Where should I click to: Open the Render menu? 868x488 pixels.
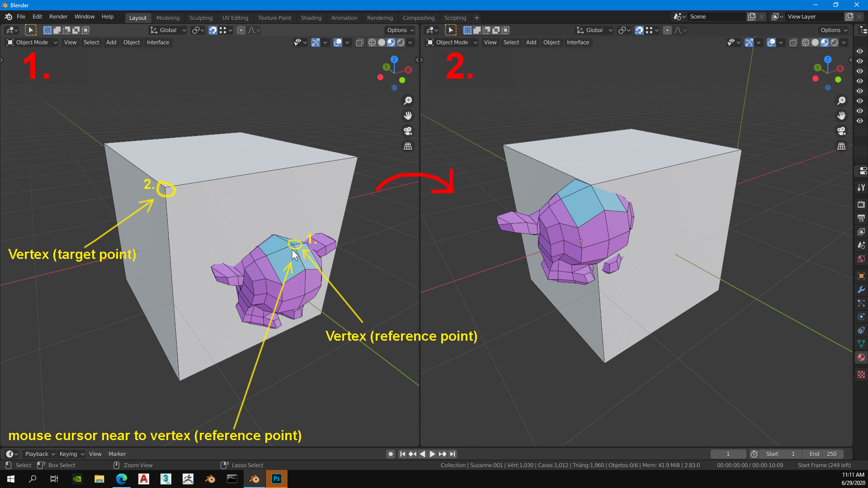click(x=58, y=17)
